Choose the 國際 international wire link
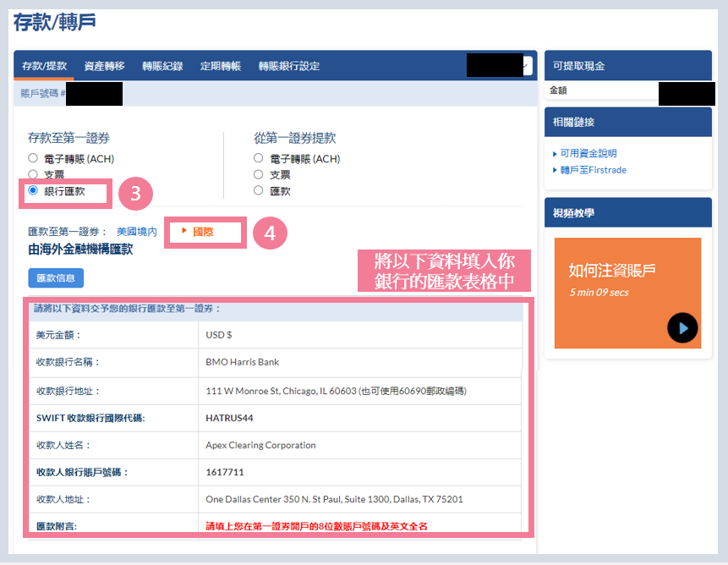 point(203,232)
